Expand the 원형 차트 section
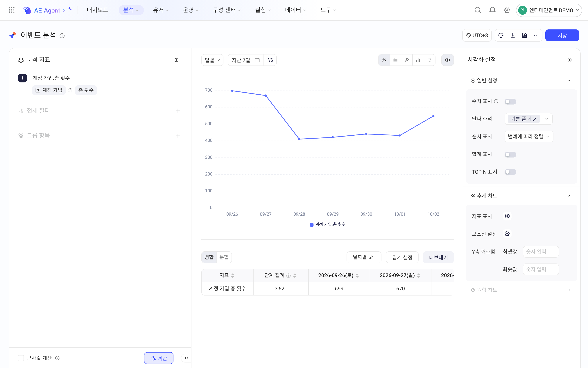 pos(569,290)
